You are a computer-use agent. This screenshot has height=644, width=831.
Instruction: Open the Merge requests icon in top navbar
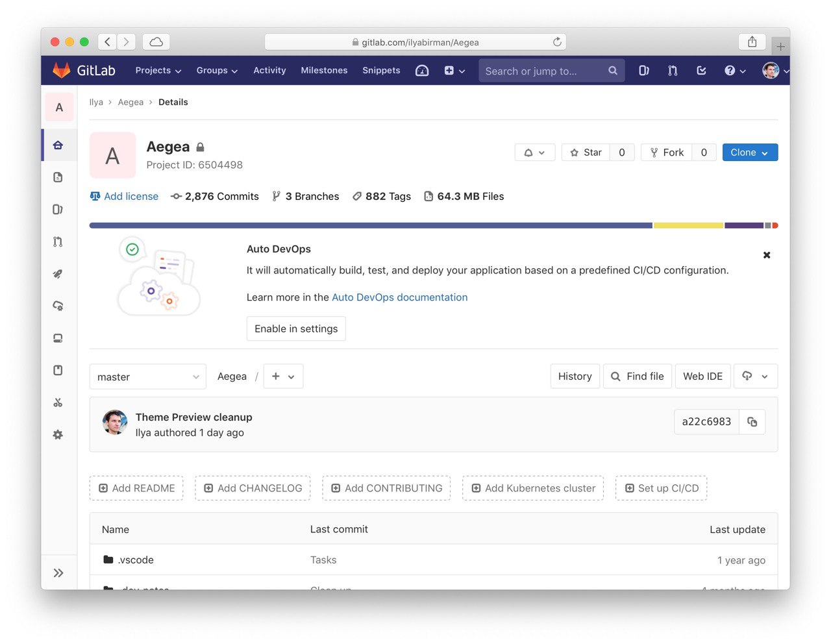(x=673, y=70)
